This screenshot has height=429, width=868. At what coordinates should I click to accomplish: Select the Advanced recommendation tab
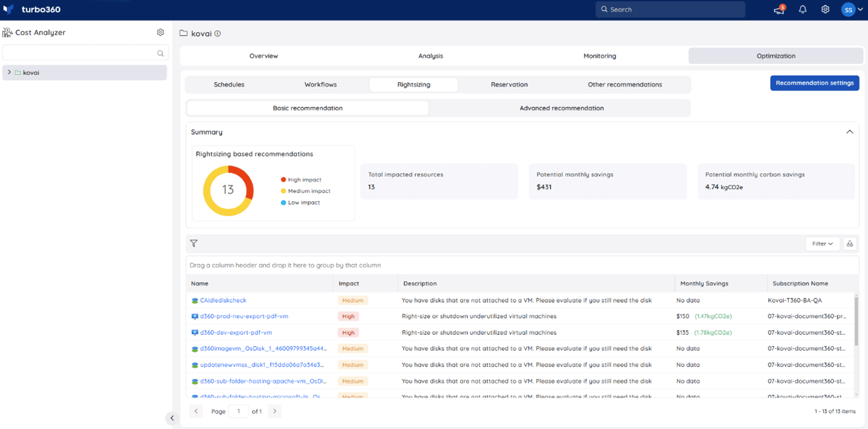[561, 108]
